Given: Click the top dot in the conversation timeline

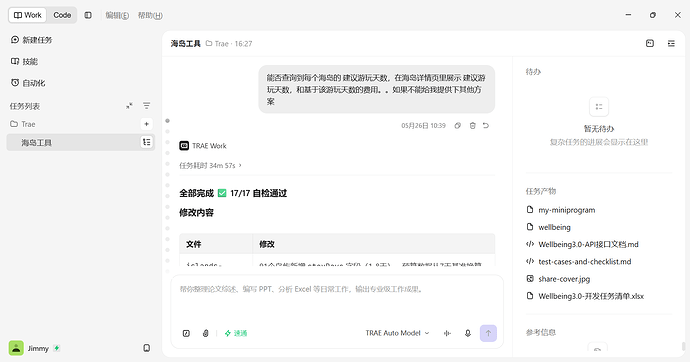Looking at the screenshot, I should (x=167, y=121).
